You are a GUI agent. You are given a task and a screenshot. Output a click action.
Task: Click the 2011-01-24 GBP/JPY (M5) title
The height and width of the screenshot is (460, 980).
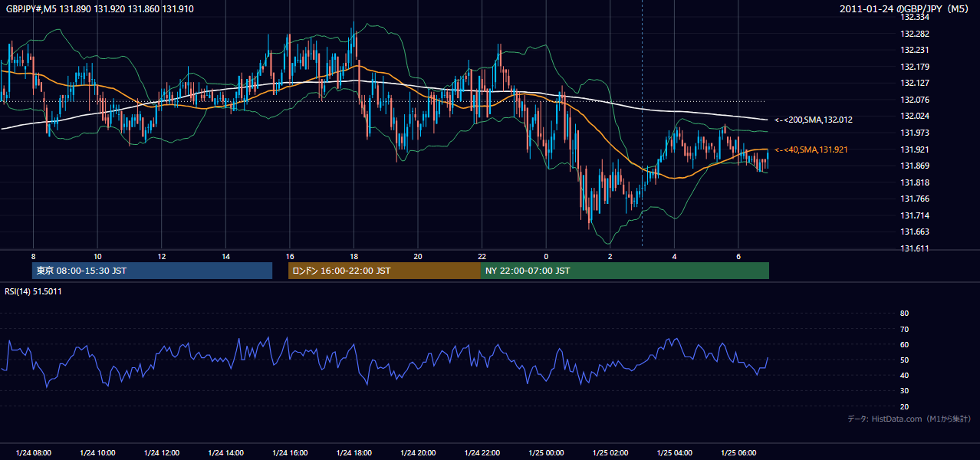click(906, 9)
